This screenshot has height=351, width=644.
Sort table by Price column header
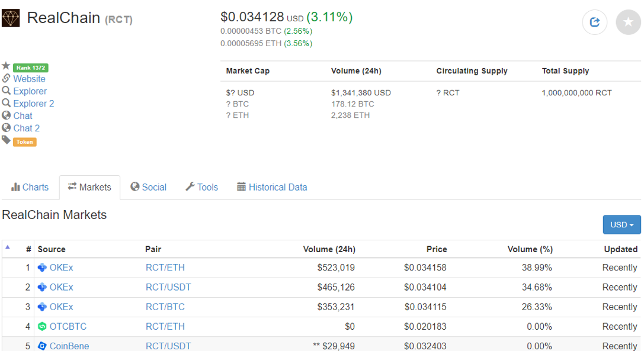[437, 249]
